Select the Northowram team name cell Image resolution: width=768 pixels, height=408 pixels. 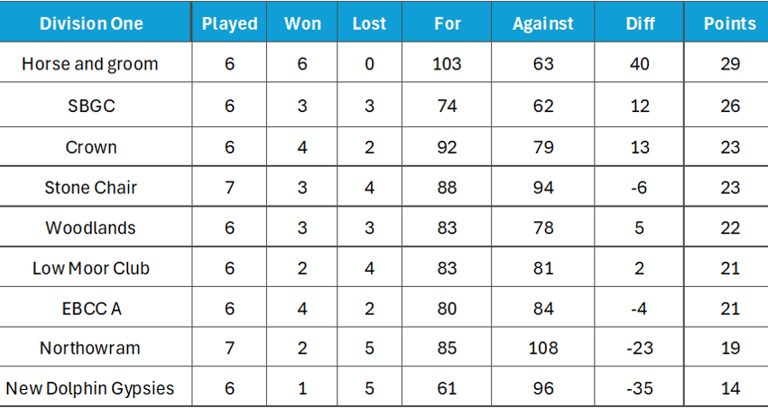pos(91,348)
